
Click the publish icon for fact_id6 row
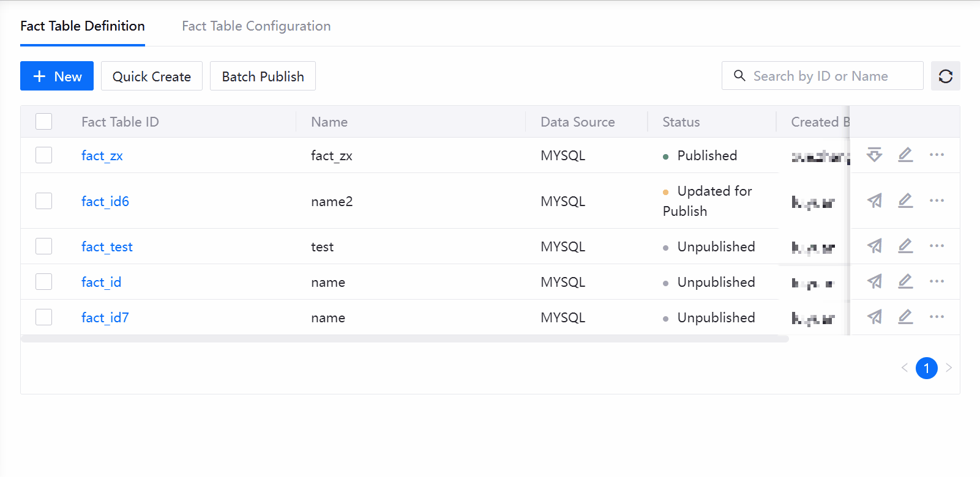coord(874,201)
